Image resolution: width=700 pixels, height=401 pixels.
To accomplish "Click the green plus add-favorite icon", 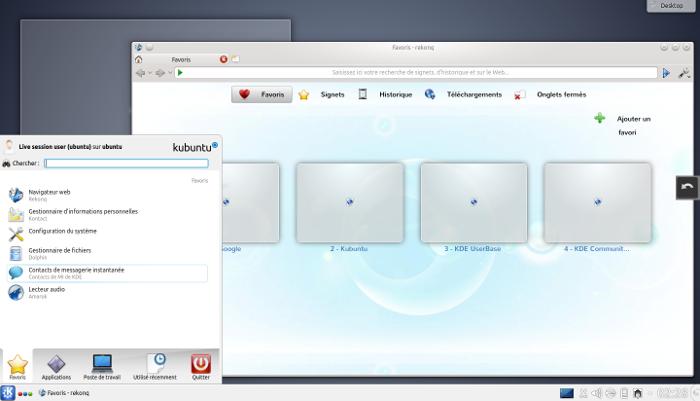I will click(600, 118).
